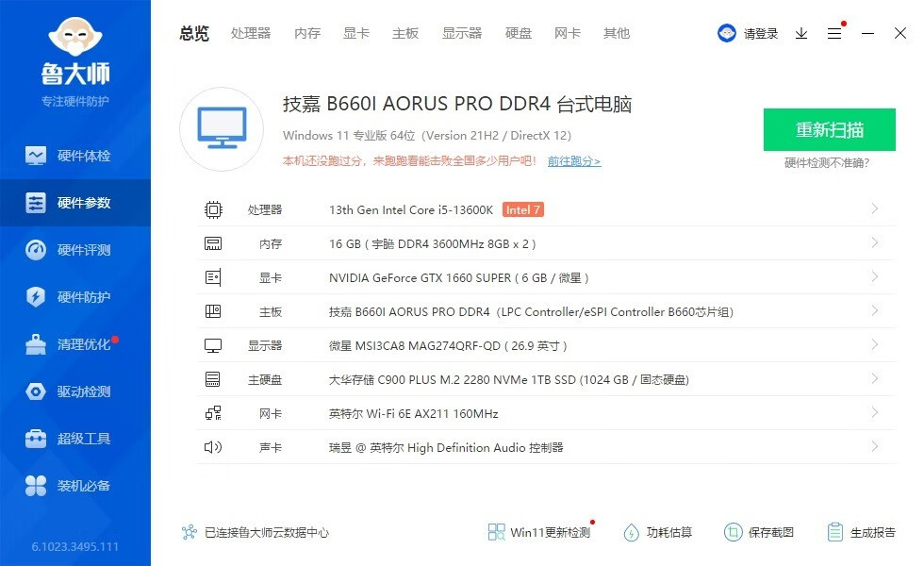Click the 主板 motherboard icon
Viewport: 924px width, 566px height.
(213, 311)
